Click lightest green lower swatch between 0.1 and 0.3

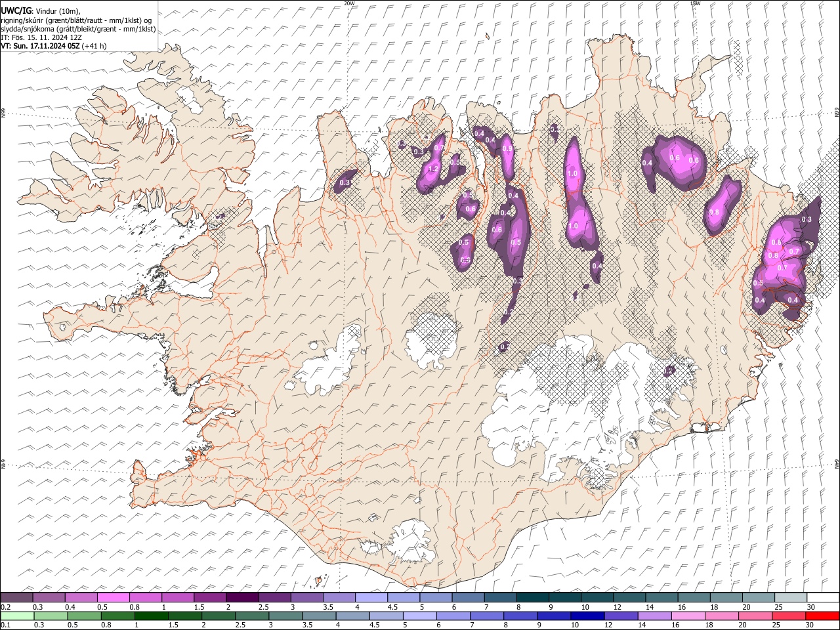click(x=17, y=616)
